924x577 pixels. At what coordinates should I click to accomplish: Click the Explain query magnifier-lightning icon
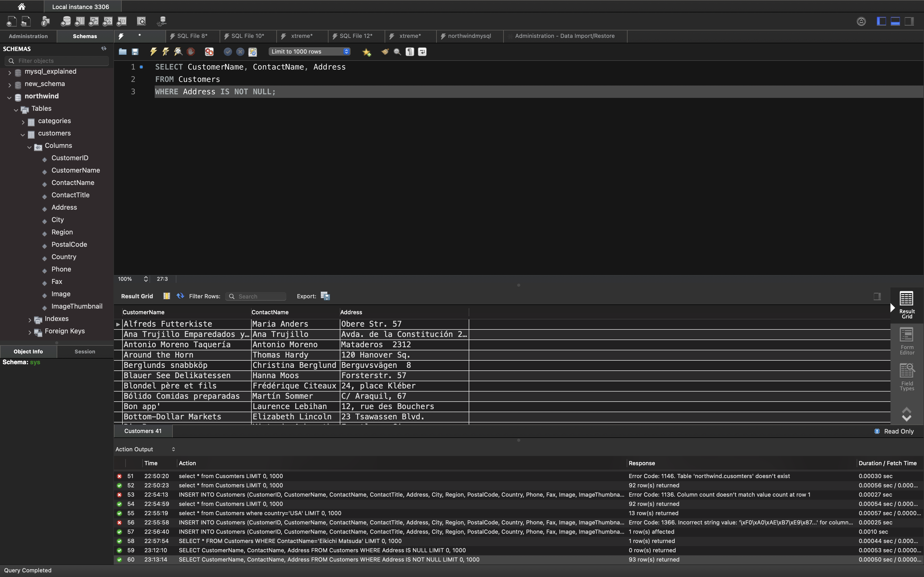coord(178,52)
